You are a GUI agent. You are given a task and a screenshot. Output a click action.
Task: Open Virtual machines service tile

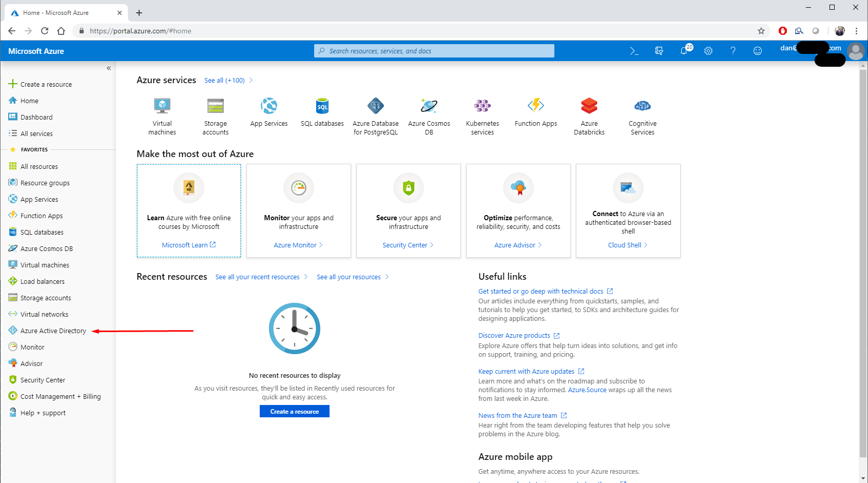(x=162, y=117)
